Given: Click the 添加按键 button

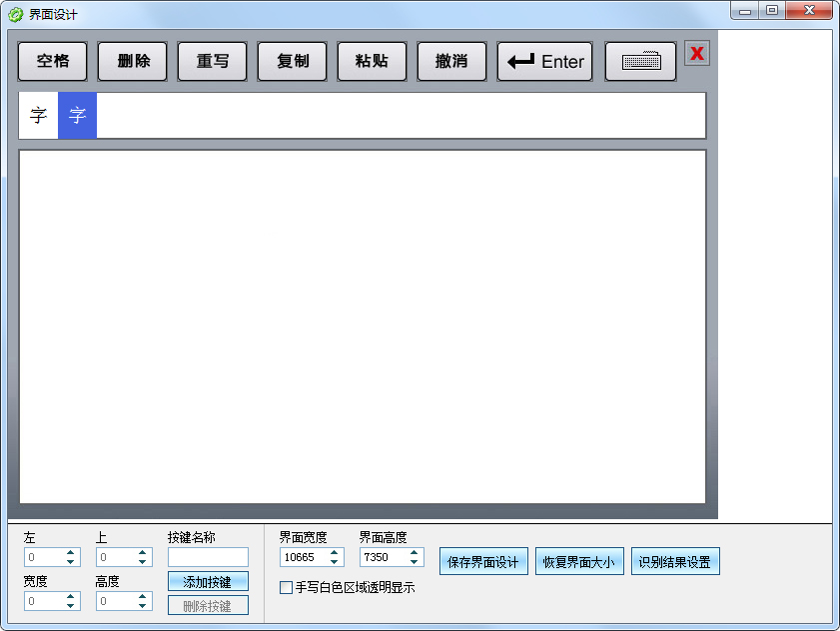Looking at the screenshot, I should [x=208, y=581].
